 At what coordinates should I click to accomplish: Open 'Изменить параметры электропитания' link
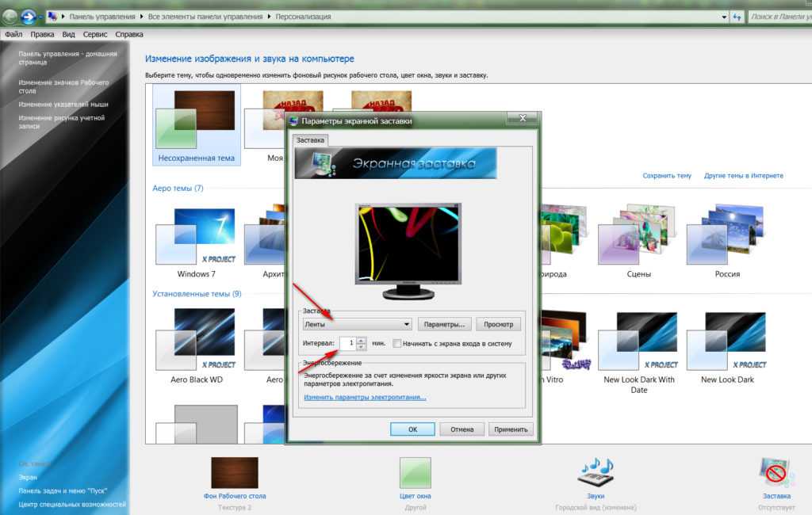pyautogui.click(x=365, y=397)
